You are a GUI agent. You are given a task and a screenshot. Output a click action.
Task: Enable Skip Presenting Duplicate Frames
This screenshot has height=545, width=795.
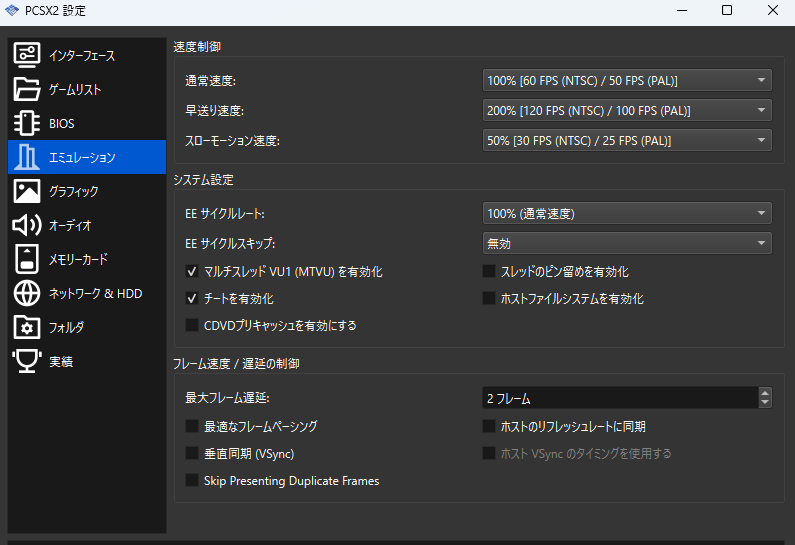192,481
